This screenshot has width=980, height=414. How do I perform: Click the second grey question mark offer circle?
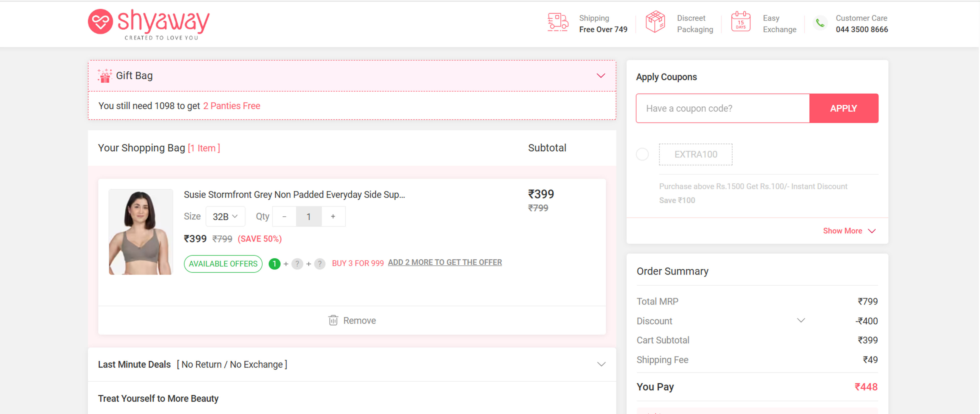pos(320,264)
